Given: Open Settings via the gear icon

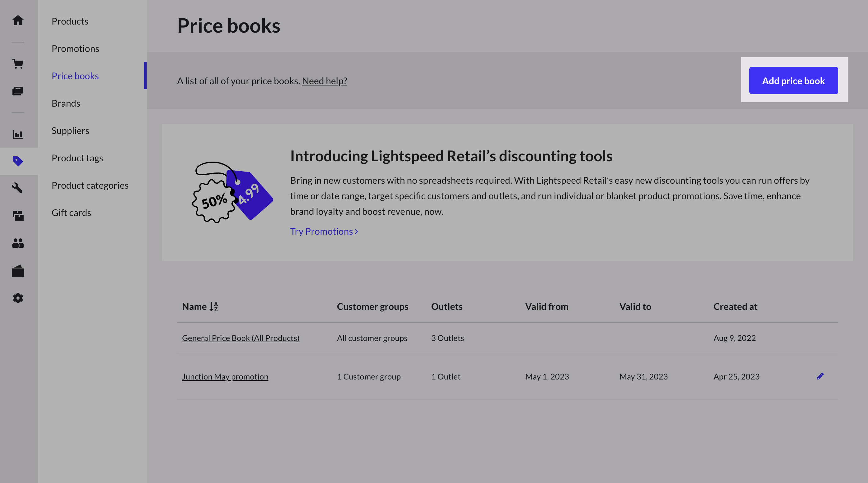Looking at the screenshot, I should (x=18, y=298).
